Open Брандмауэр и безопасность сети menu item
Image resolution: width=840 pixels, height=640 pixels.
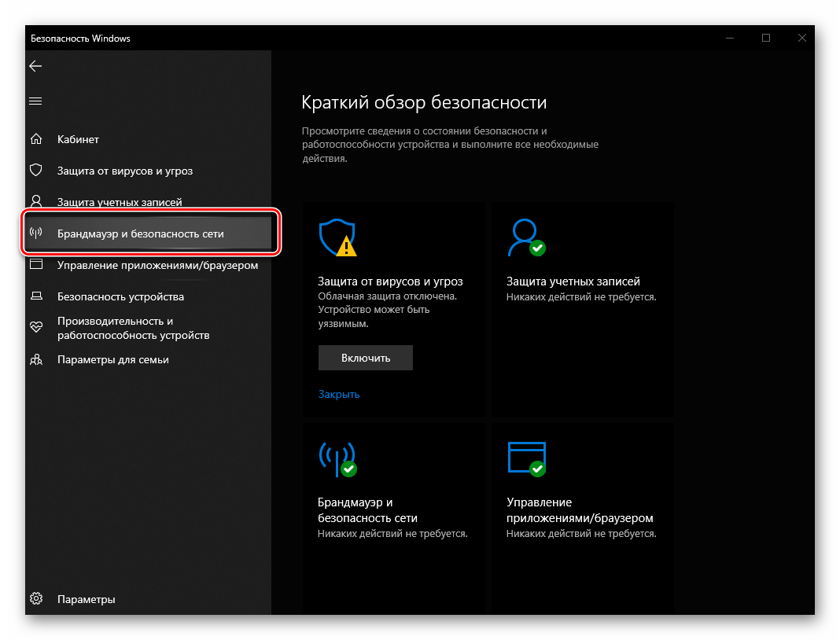tap(149, 234)
